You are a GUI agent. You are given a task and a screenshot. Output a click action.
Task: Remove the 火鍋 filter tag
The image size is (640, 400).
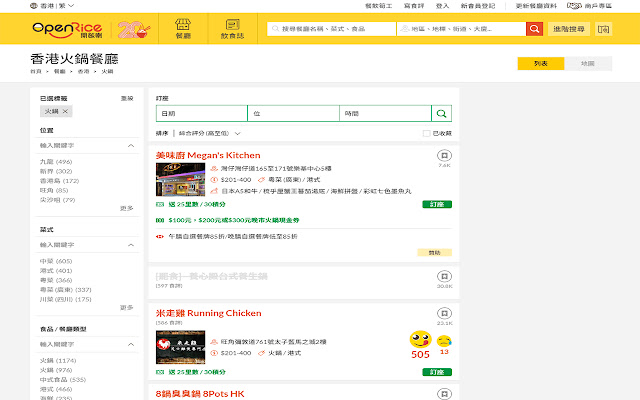pos(66,111)
